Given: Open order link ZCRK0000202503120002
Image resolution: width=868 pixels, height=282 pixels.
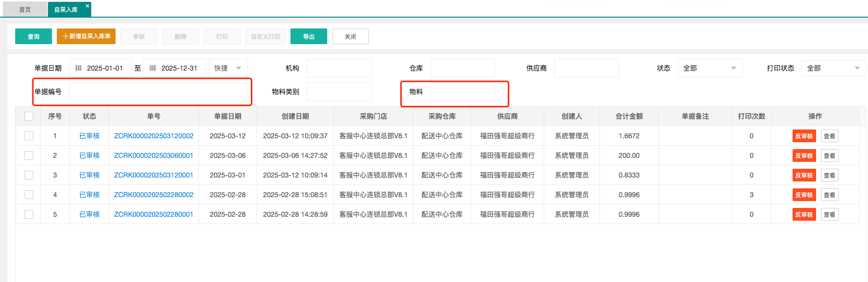Looking at the screenshot, I should [154, 136].
